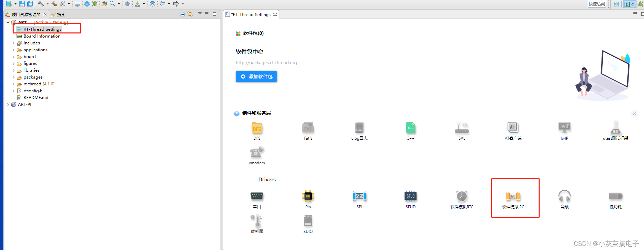Open the Build hammer dropdown arrow

point(47,4)
